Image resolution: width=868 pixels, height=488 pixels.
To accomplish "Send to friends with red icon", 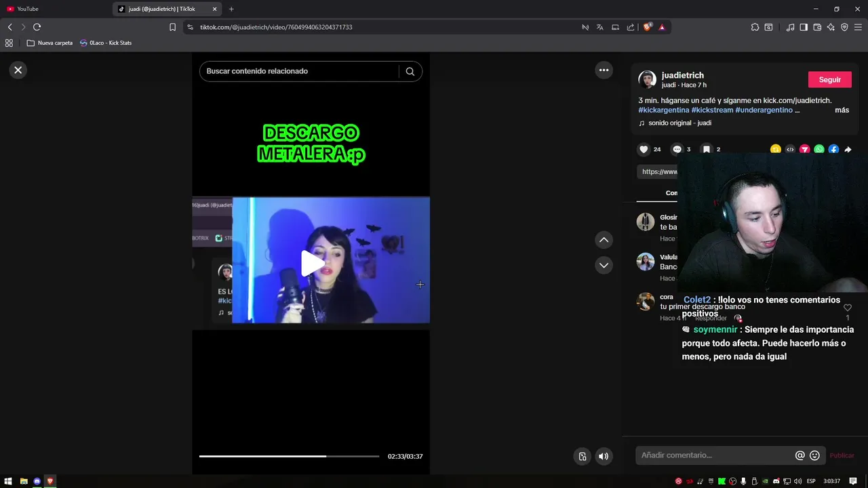I will (x=805, y=150).
